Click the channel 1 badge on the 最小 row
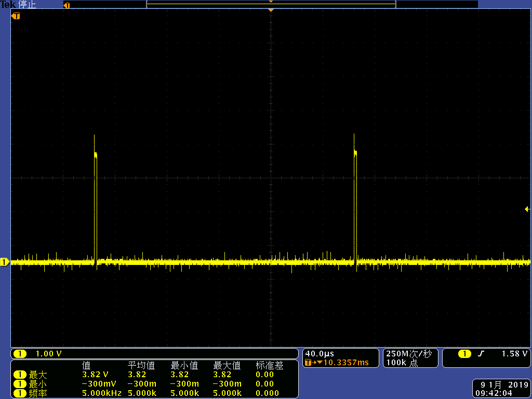 click(20, 384)
